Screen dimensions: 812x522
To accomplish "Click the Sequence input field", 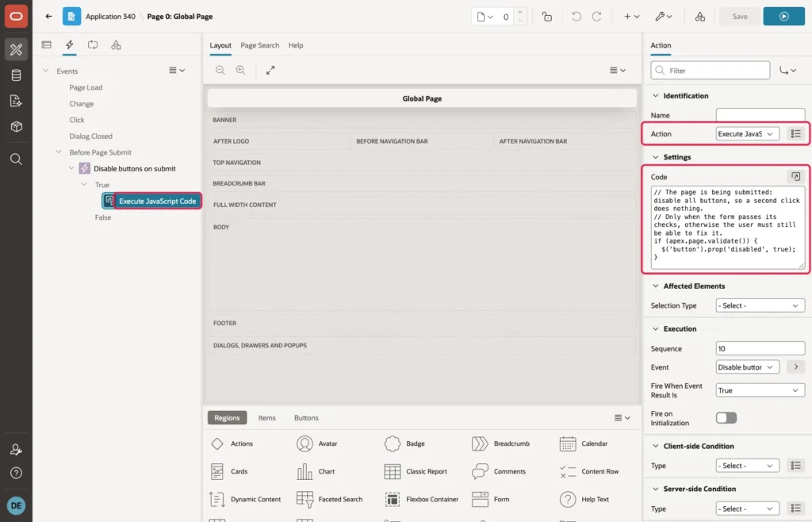I will click(760, 348).
